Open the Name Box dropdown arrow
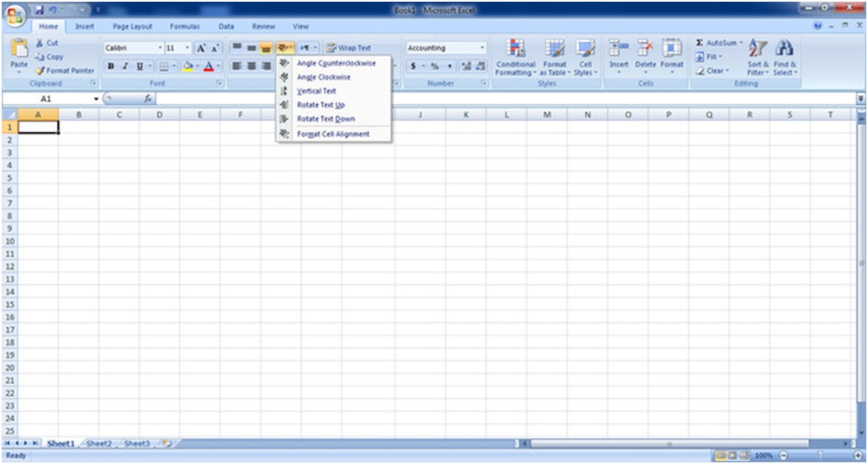868x464 pixels. point(96,99)
